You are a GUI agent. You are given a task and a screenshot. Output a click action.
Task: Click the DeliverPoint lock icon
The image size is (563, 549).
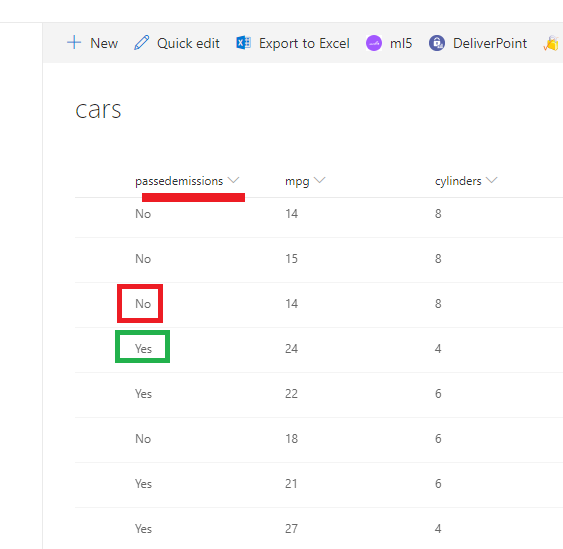pos(437,43)
